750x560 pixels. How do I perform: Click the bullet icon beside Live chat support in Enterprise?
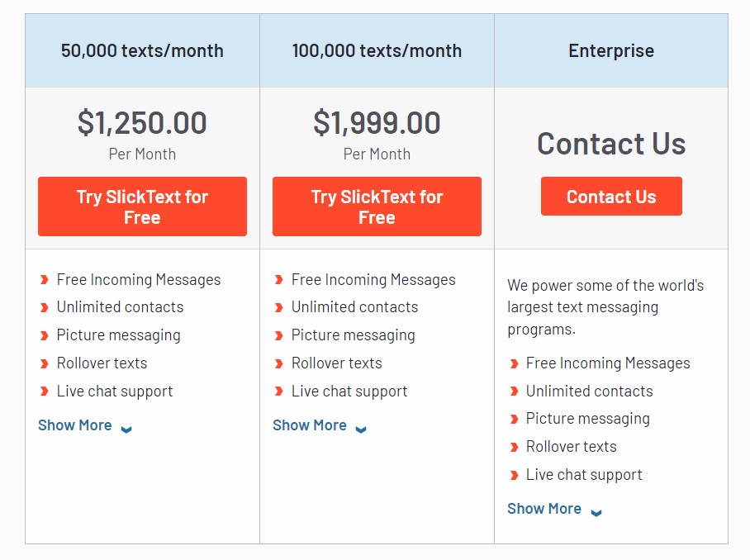[514, 474]
